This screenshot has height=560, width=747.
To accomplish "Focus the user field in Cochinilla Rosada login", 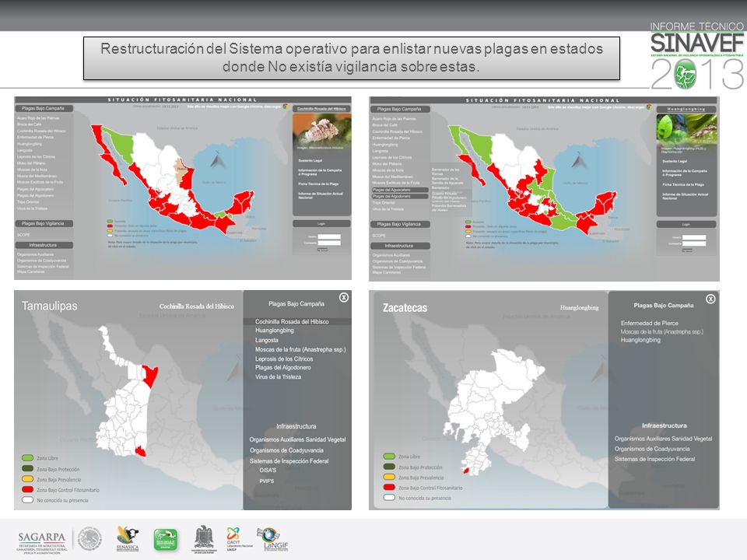I will [330, 236].
